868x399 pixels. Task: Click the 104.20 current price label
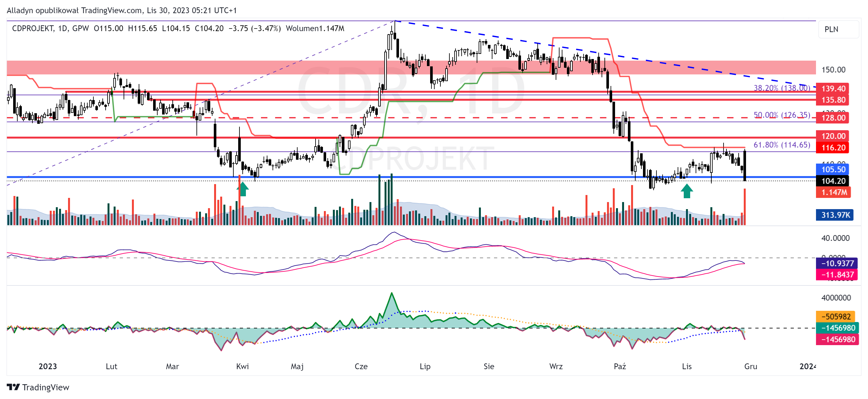click(x=833, y=181)
